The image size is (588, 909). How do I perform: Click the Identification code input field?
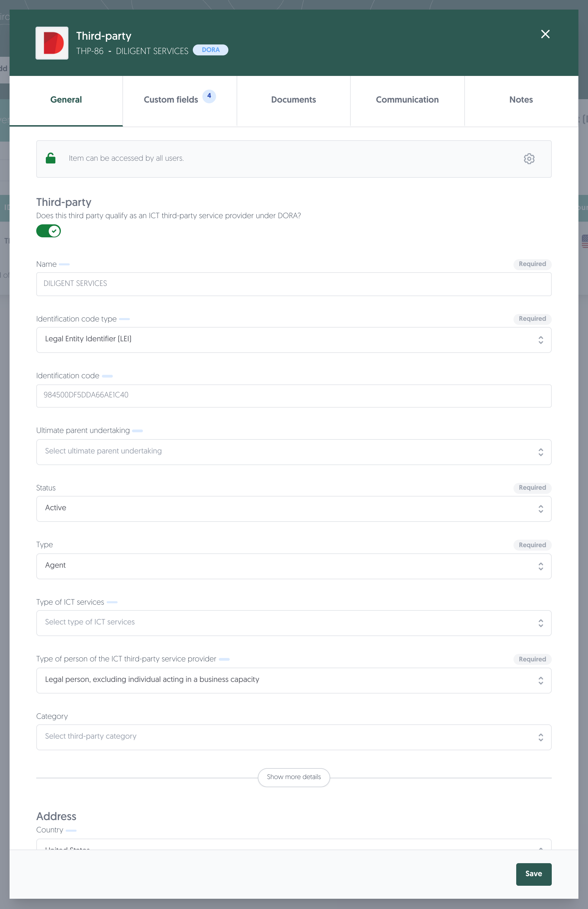pos(294,396)
